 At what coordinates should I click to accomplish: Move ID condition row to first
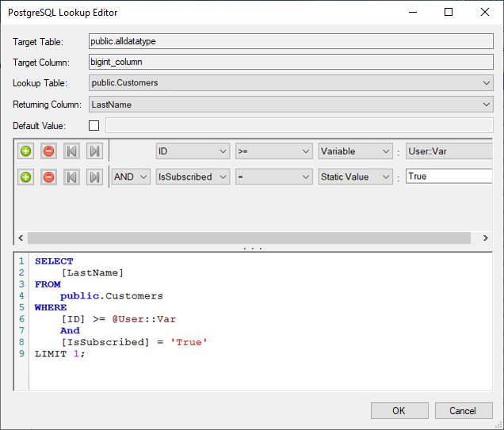71,151
